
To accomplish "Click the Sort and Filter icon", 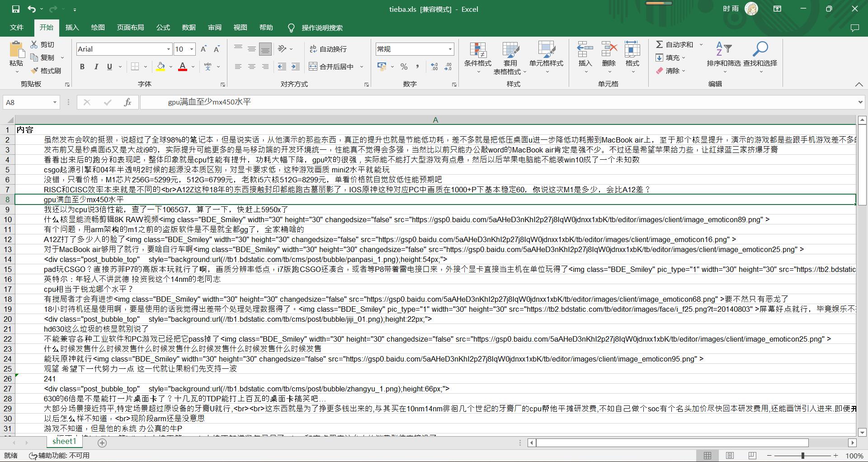I will tap(723, 50).
